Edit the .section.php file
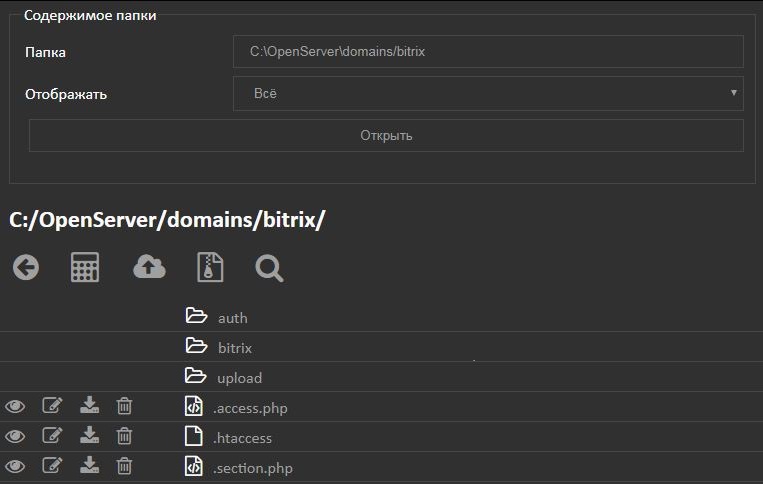Viewport: 763px width, 484px height. click(x=52, y=466)
